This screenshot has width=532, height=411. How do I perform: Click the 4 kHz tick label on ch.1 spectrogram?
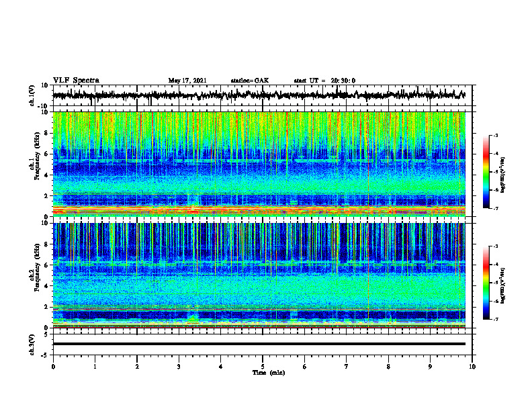(46, 175)
